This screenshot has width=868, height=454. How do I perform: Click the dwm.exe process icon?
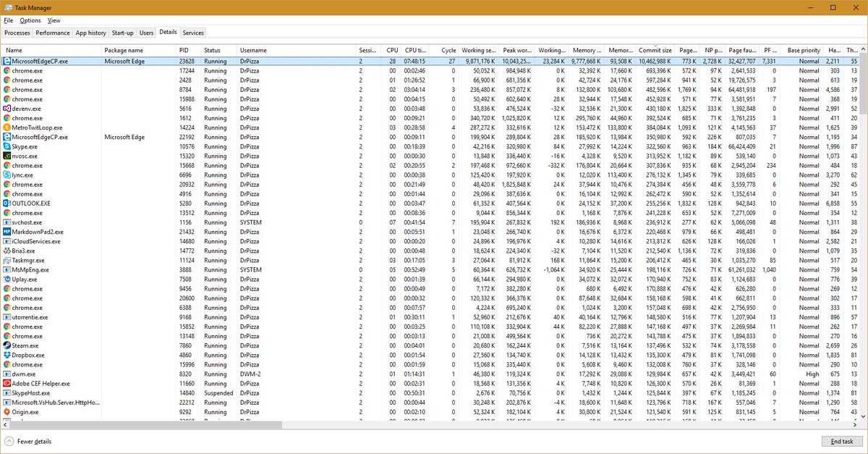pos(7,374)
